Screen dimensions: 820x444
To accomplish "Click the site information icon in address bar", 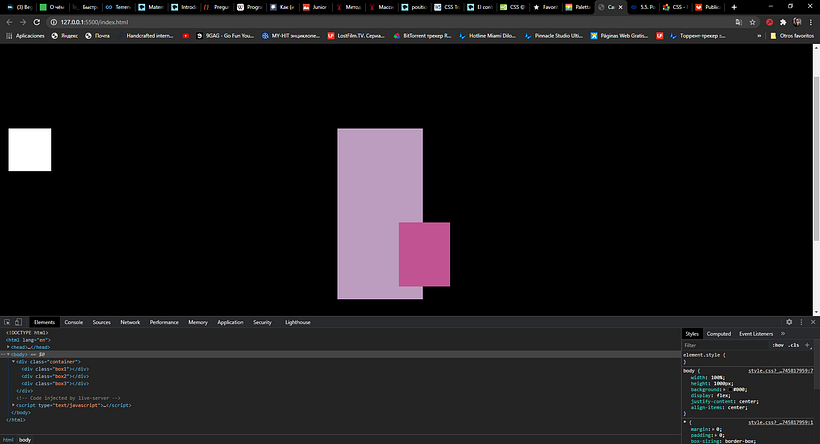I will [x=53, y=22].
